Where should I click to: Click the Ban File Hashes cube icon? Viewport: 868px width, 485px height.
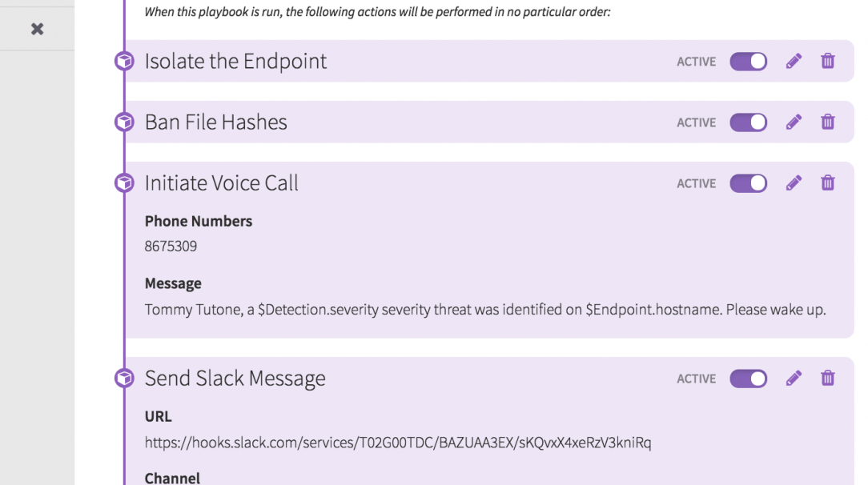coord(124,122)
